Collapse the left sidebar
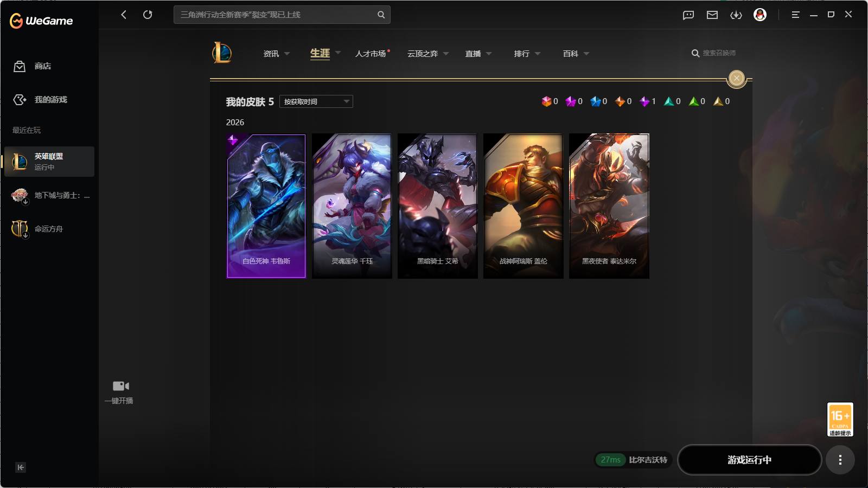 point(21,467)
